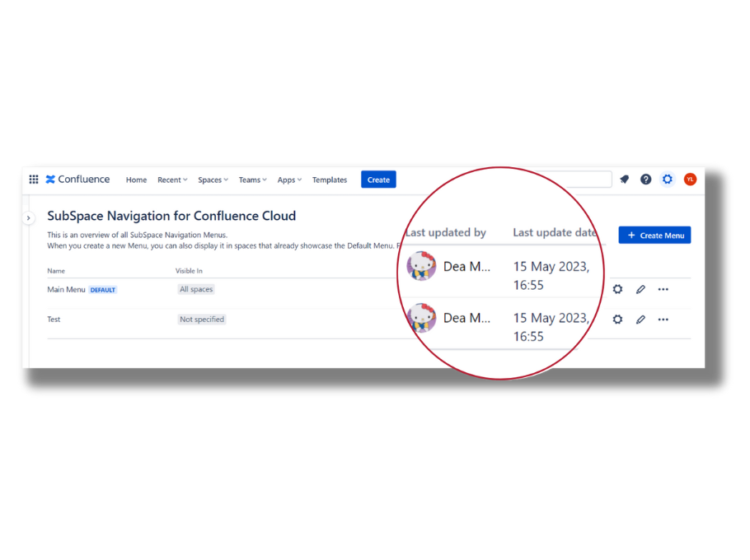
Task: Click Dea M... avatar in Test row
Action: (x=421, y=318)
